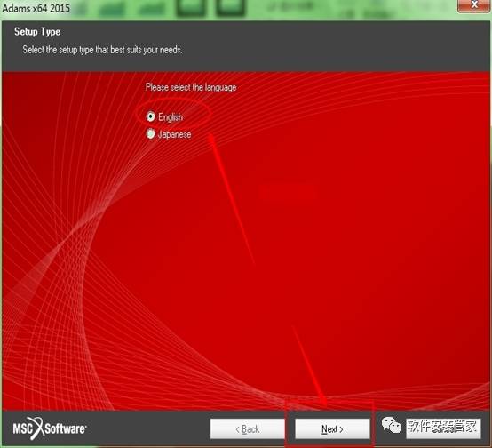Screen dimensions: 492x448
Task: Click the 'Please select the language' label
Action: (x=191, y=87)
